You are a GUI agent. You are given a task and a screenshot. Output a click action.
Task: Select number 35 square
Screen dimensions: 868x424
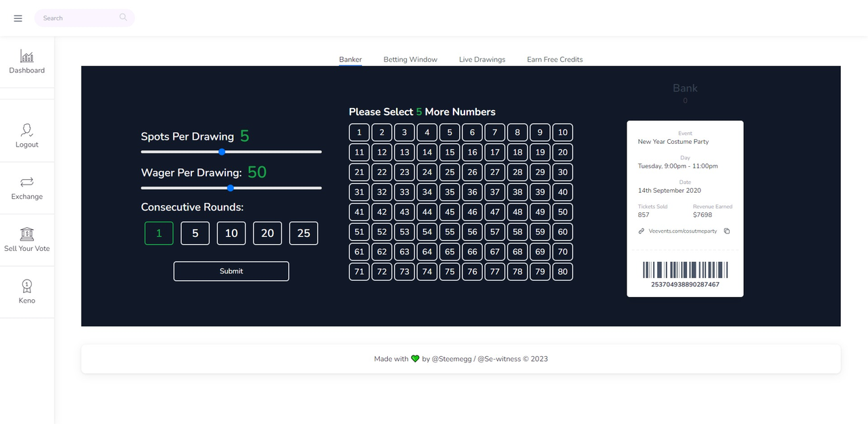pyautogui.click(x=450, y=192)
